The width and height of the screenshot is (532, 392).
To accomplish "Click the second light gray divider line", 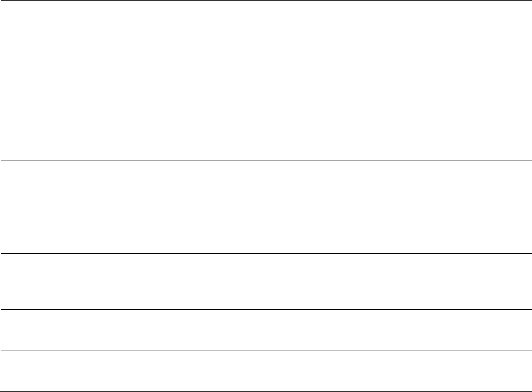I will (x=266, y=161).
